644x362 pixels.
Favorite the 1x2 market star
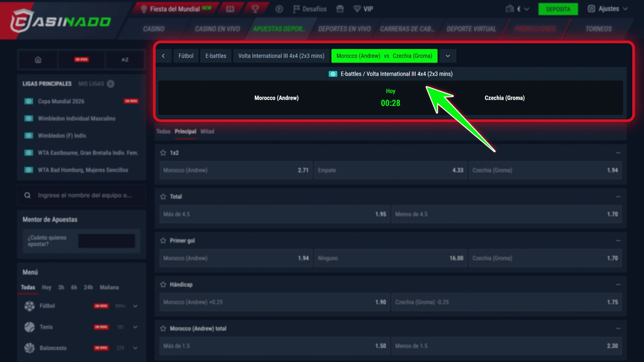(163, 153)
